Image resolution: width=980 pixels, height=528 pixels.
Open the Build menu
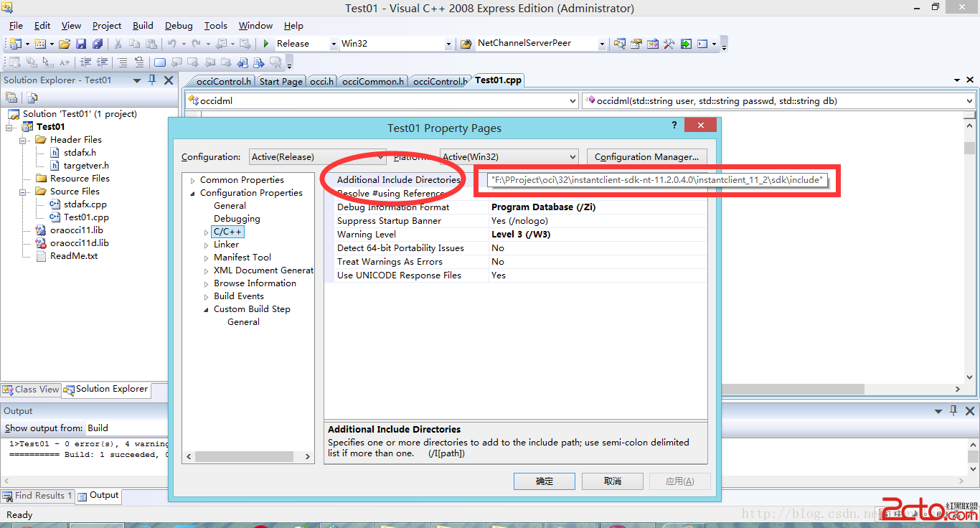coord(143,25)
